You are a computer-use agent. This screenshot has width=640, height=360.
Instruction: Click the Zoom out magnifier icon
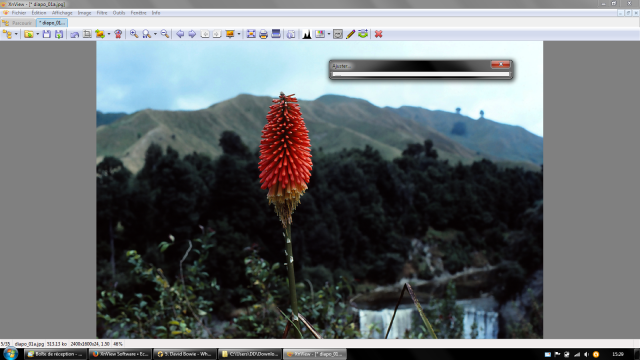[x=164, y=34]
